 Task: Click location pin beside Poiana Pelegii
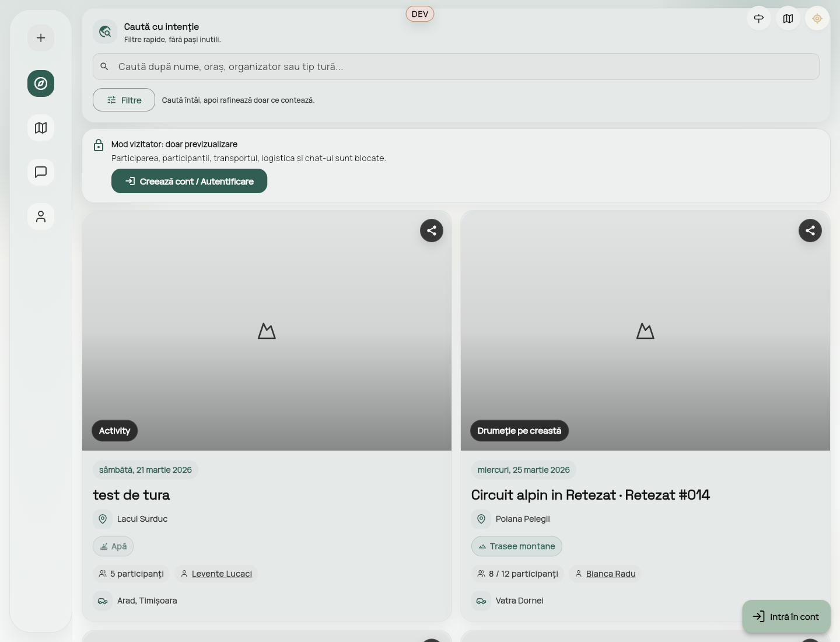(x=481, y=519)
